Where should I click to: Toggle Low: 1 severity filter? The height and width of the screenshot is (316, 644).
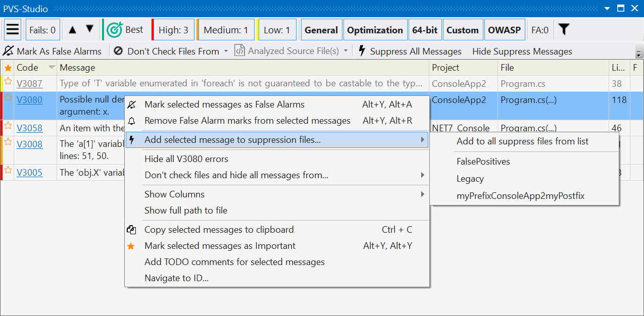(x=277, y=30)
